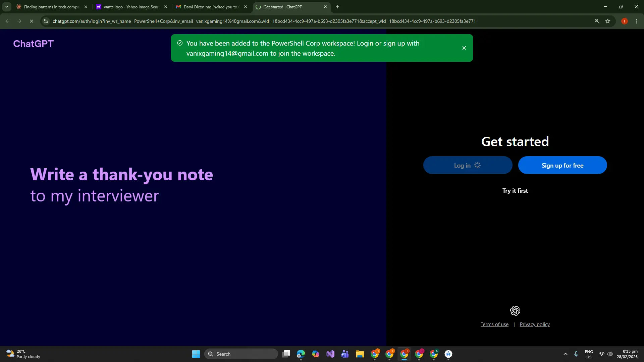Bookmark this page with the star icon

[x=608, y=21]
